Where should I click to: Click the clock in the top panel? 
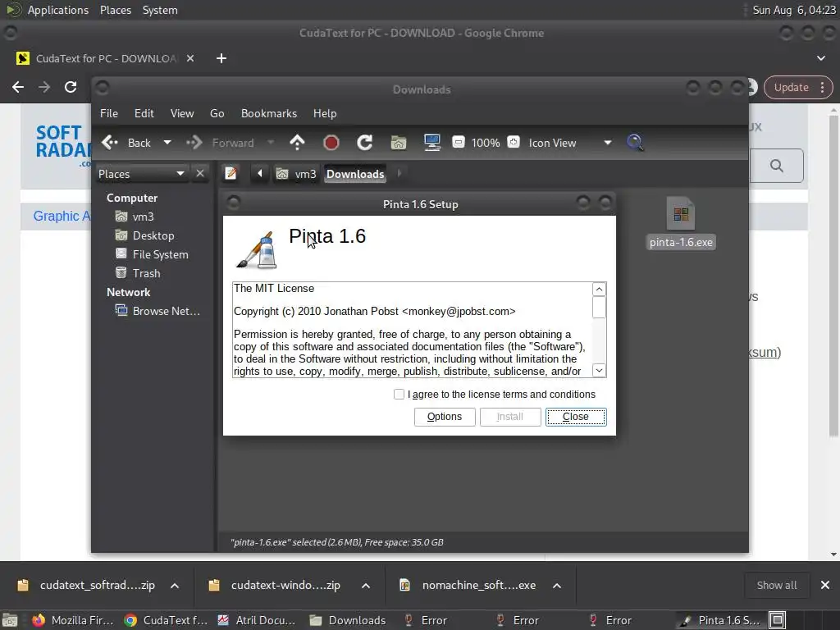[794, 10]
